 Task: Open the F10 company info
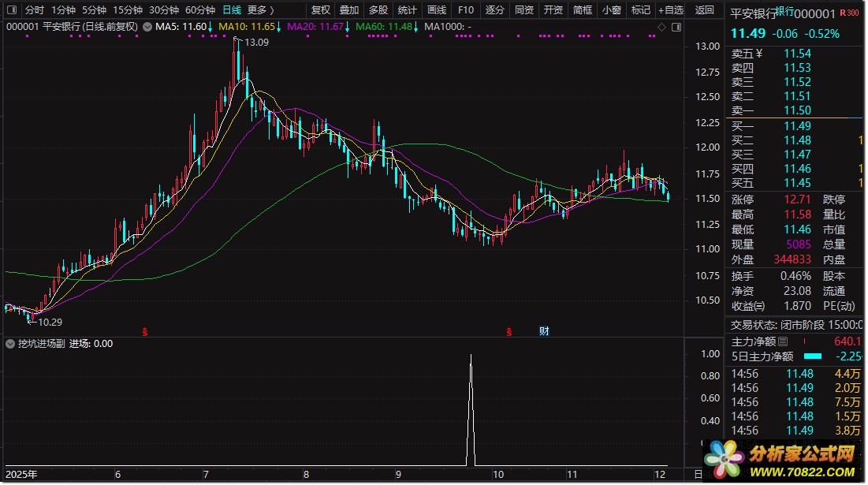pos(466,10)
